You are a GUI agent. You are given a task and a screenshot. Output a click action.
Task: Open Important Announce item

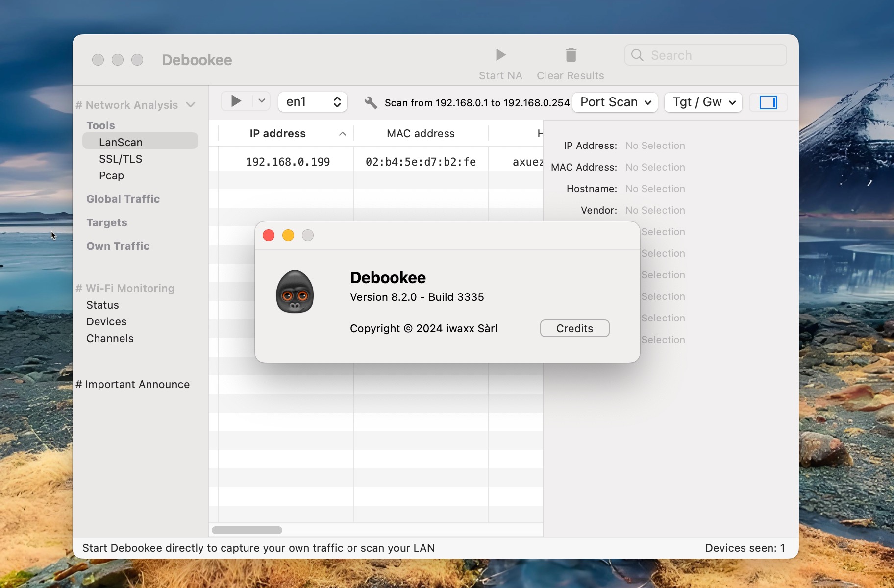click(x=132, y=384)
